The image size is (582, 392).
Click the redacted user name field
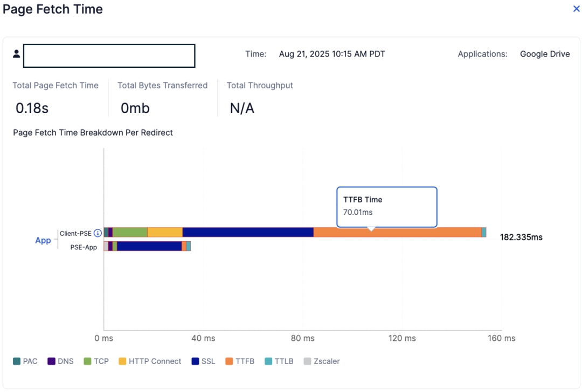coord(109,56)
